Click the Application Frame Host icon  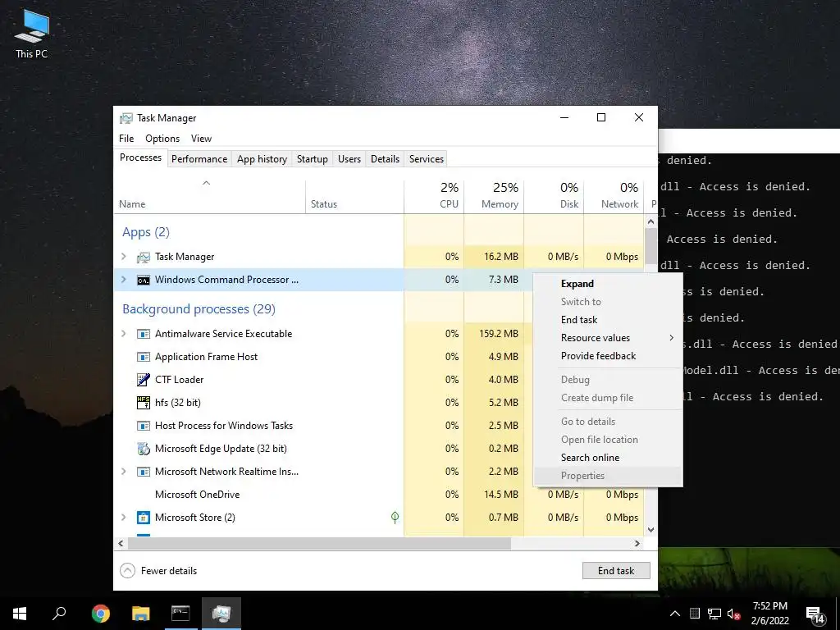coord(143,357)
